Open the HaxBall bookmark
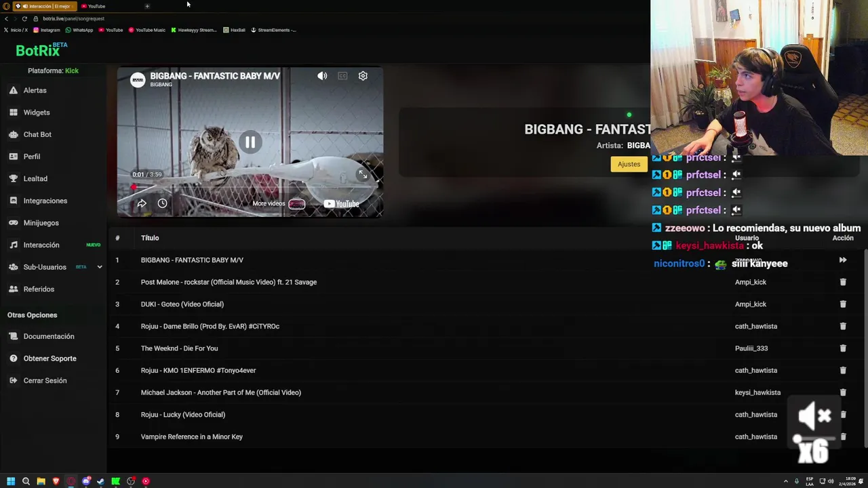The image size is (868, 488). pyautogui.click(x=234, y=30)
